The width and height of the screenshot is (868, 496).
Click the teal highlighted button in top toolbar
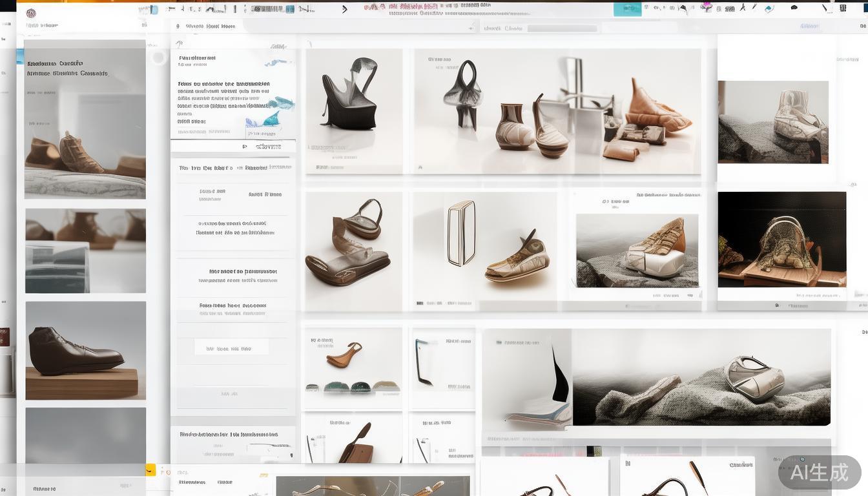(627, 9)
